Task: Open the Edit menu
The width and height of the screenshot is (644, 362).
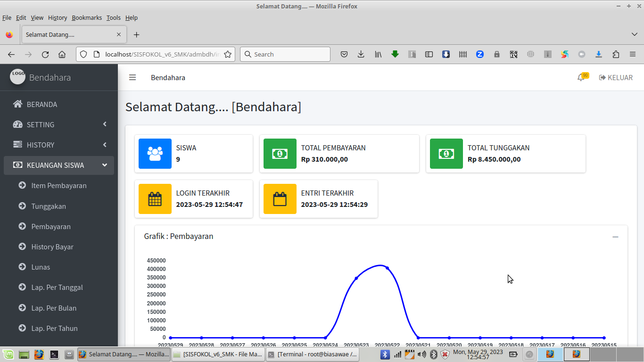Action: [x=21, y=17]
